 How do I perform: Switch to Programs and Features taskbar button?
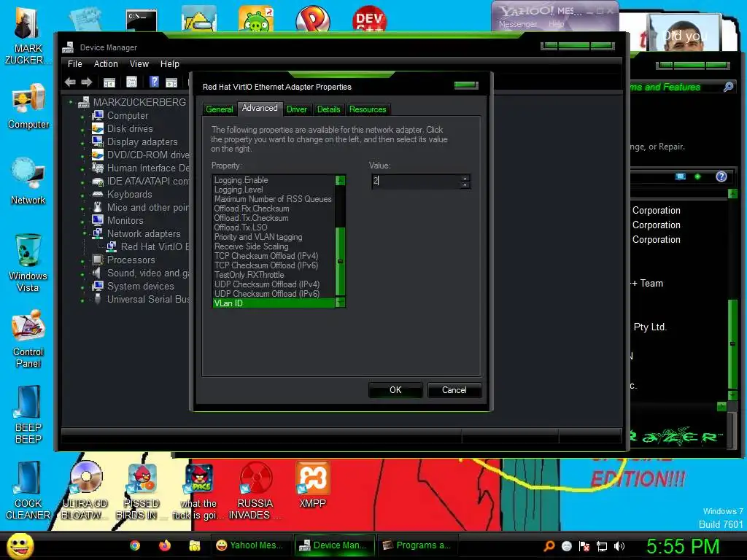418,545
